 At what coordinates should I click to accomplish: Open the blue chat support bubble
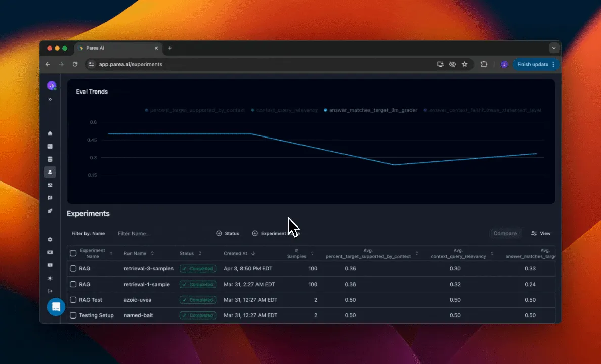[56, 307]
